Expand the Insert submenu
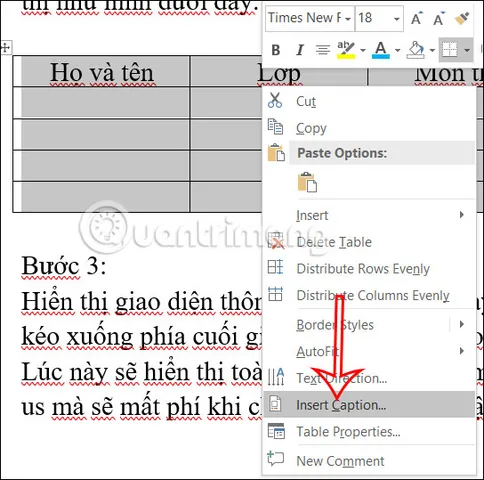The height and width of the screenshot is (480, 484). point(369,215)
